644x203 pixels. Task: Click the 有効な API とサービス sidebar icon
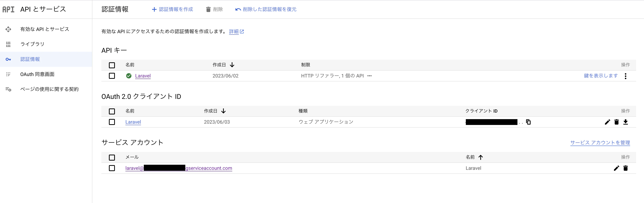pyautogui.click(x=8, y=29)
